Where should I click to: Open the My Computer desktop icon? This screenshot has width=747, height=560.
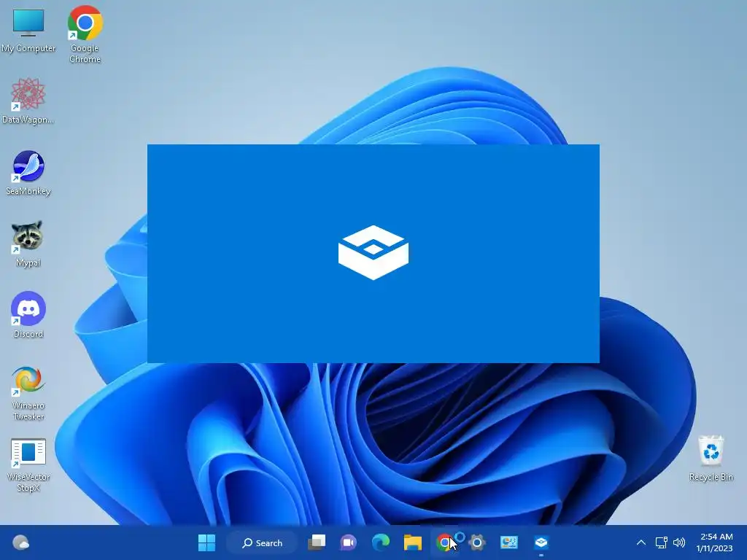[28, 31]
